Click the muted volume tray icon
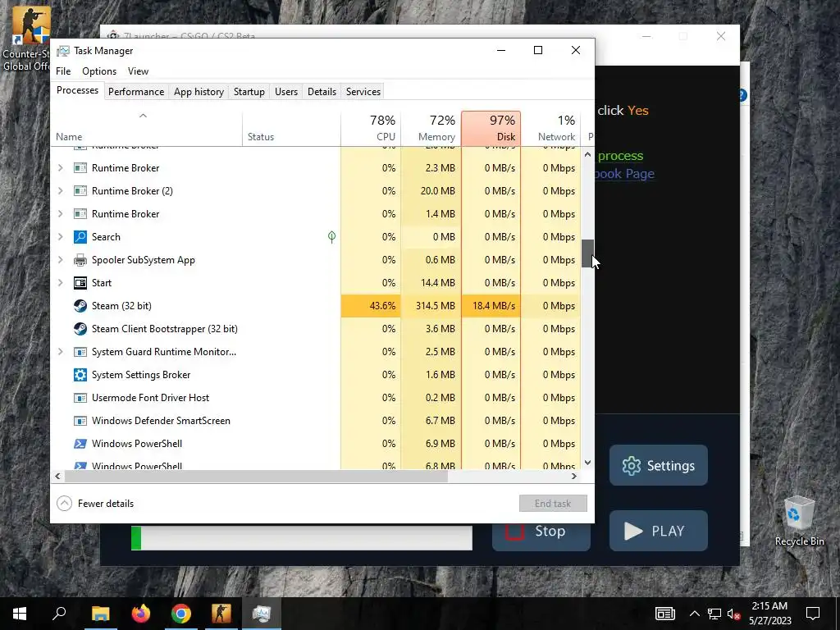The height and width of the screenshot is (630, 840). 734,614
